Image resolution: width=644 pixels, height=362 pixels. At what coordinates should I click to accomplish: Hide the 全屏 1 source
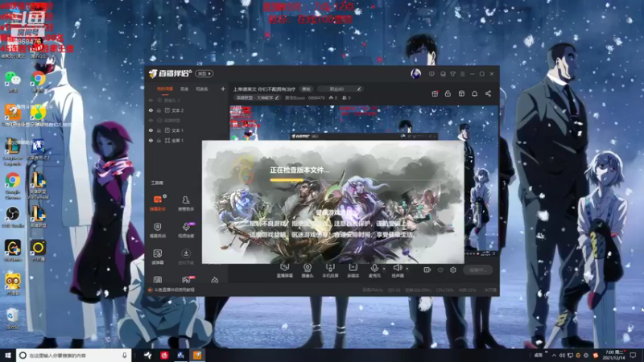coord(151,140)
